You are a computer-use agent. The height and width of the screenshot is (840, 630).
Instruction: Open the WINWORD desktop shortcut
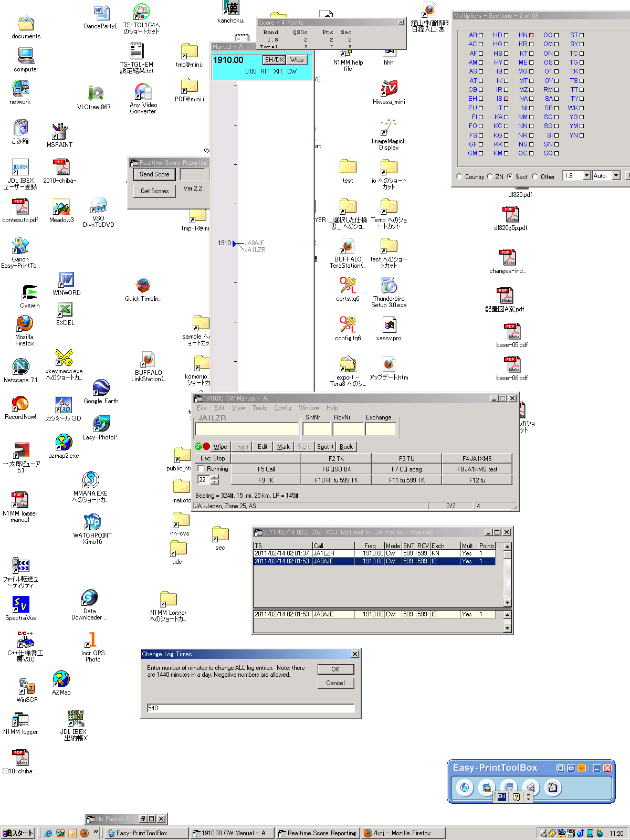66,280
